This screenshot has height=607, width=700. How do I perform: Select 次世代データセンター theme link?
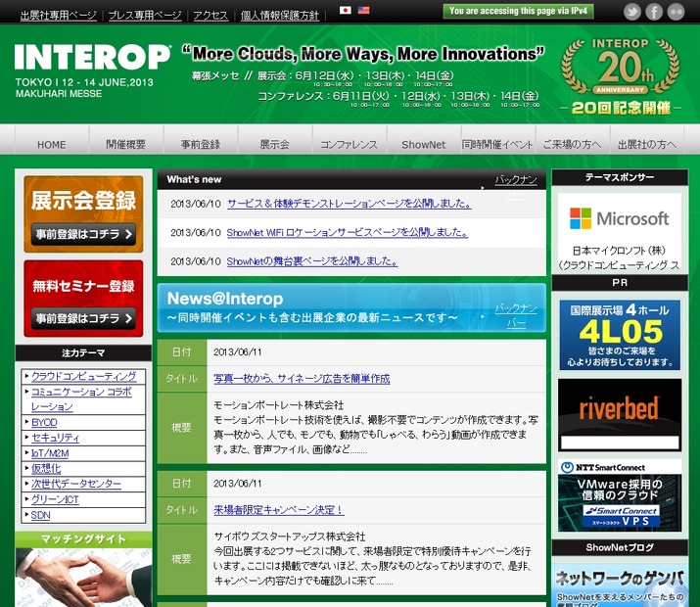76,484
